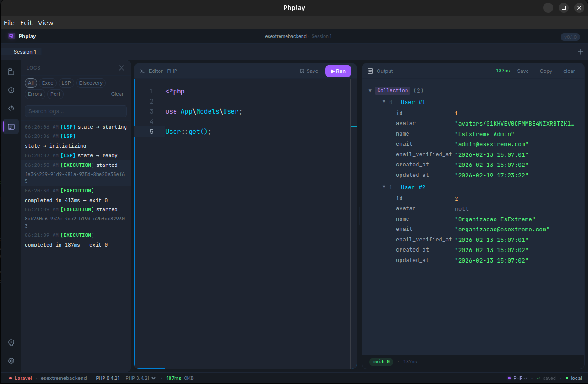588x384 pixels.
Task: Clear the output panel
Action: 569,71
